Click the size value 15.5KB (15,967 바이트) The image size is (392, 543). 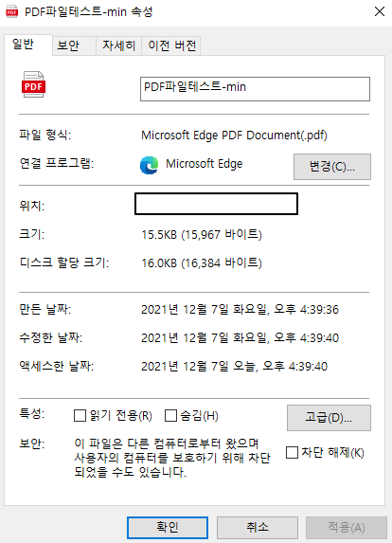(x=202, y=234)
